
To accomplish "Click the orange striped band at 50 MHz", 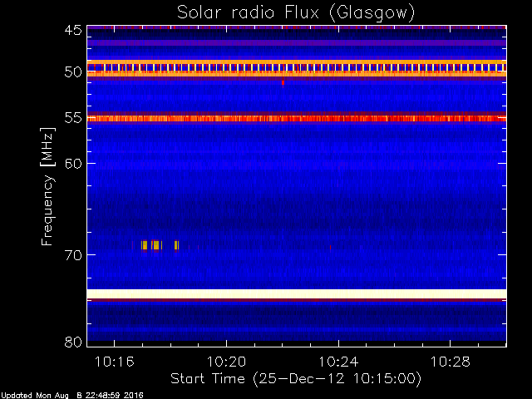I will (297, 68).
